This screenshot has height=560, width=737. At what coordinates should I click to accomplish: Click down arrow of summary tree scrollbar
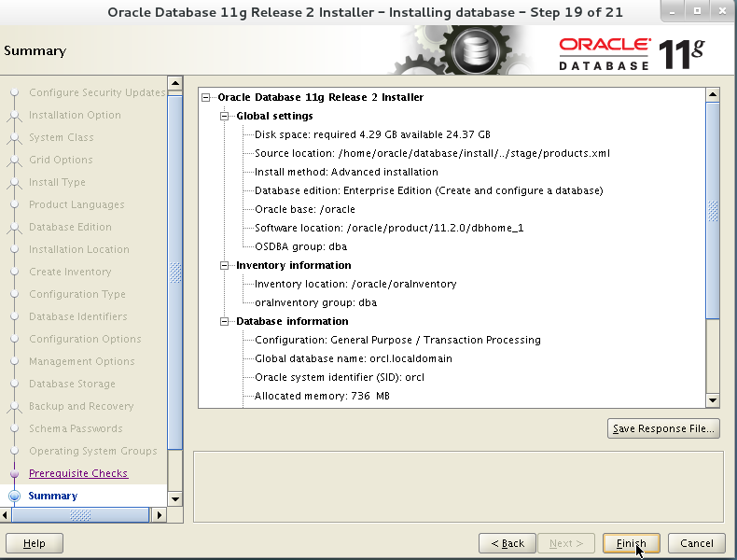[713, 400]
